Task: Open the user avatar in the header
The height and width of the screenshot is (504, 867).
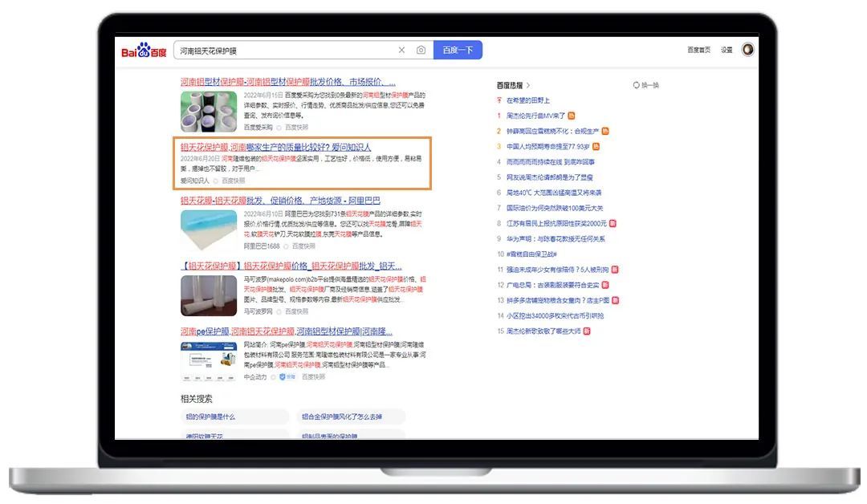Action: pos(747,50)
